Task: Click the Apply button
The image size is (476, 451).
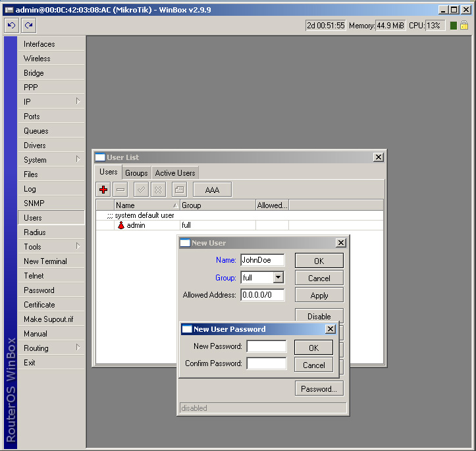Action: [x=319, y=296]
